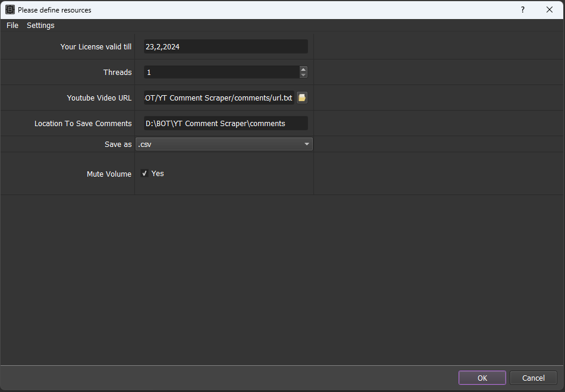Click the question mark help button
Viewport: 565px width, 392px height.
pos(523,10)
